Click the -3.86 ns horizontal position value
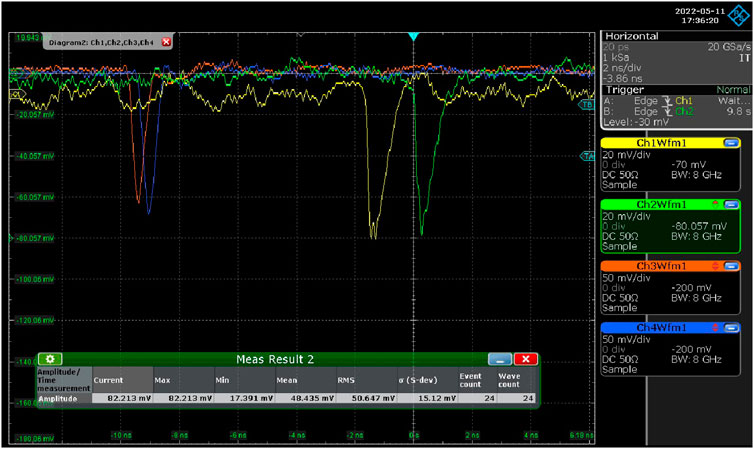The width and height of the screenshot is (754, 449). 623,78
